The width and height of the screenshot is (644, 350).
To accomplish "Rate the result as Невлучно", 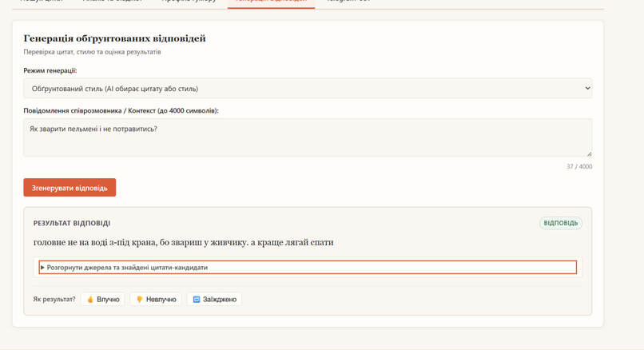I will tap(156, 299).
